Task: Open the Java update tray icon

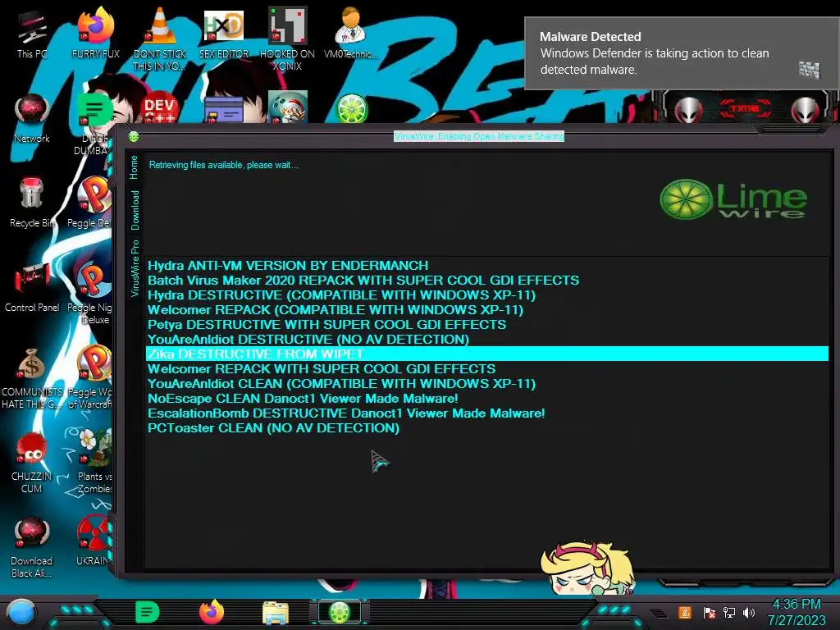Action: 685,612
